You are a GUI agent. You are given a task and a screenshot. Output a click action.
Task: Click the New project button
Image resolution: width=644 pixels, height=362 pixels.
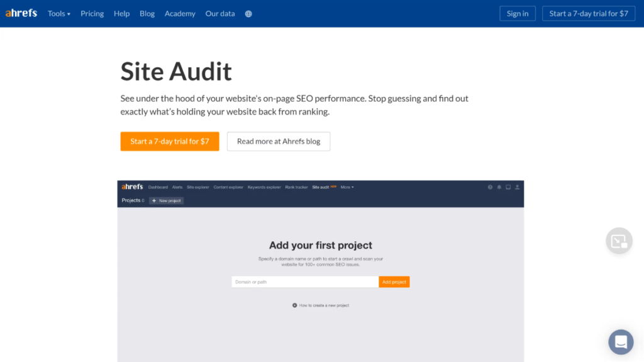pos(166,201)
